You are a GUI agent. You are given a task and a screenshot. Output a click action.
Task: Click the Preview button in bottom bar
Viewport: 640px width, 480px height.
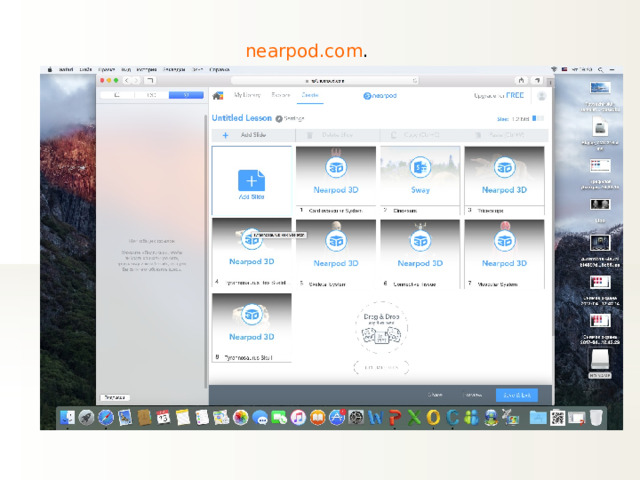tap(473, 395)
